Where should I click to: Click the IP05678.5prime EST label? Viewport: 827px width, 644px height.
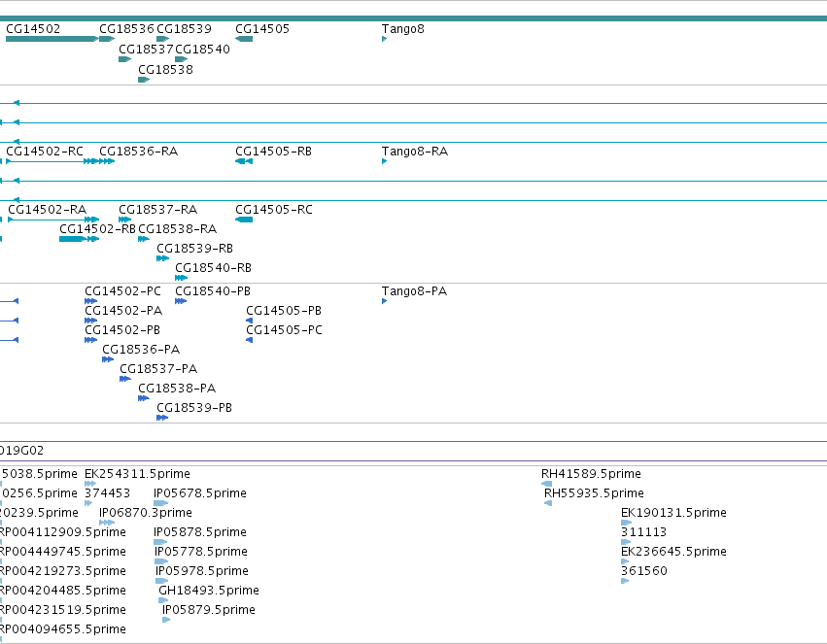[200, 493]
